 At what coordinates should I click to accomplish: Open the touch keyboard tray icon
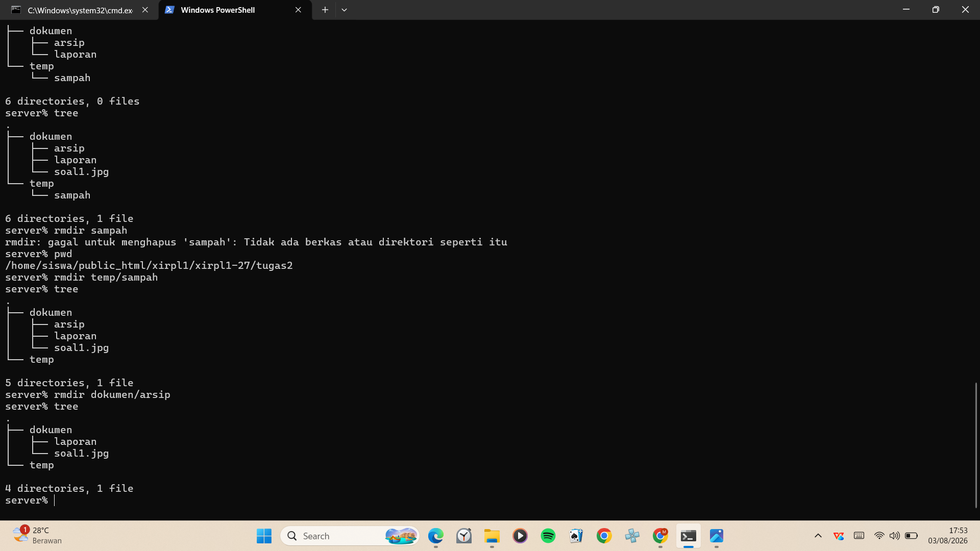pos(859,536)
